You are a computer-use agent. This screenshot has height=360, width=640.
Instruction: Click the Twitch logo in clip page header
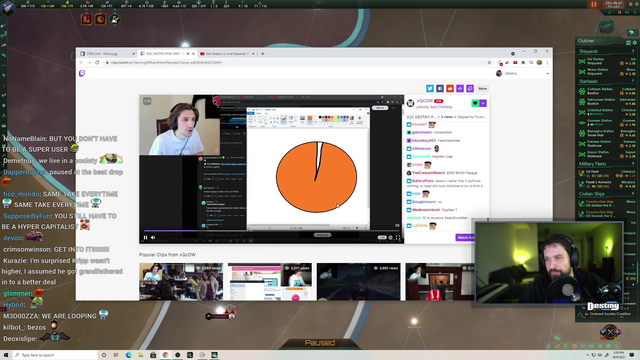(x=82, y=73)
